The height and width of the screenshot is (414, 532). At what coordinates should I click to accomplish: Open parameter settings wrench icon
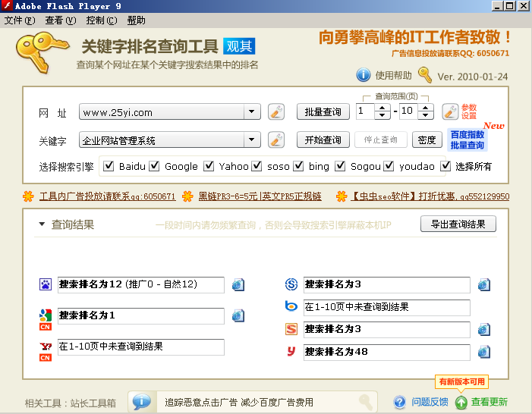tap(450, 112)
